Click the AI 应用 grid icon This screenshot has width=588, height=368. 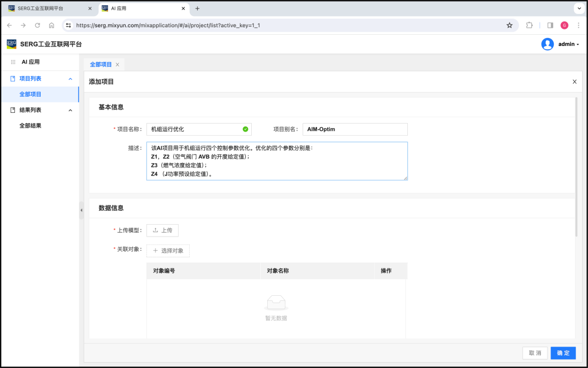point(13,62)
